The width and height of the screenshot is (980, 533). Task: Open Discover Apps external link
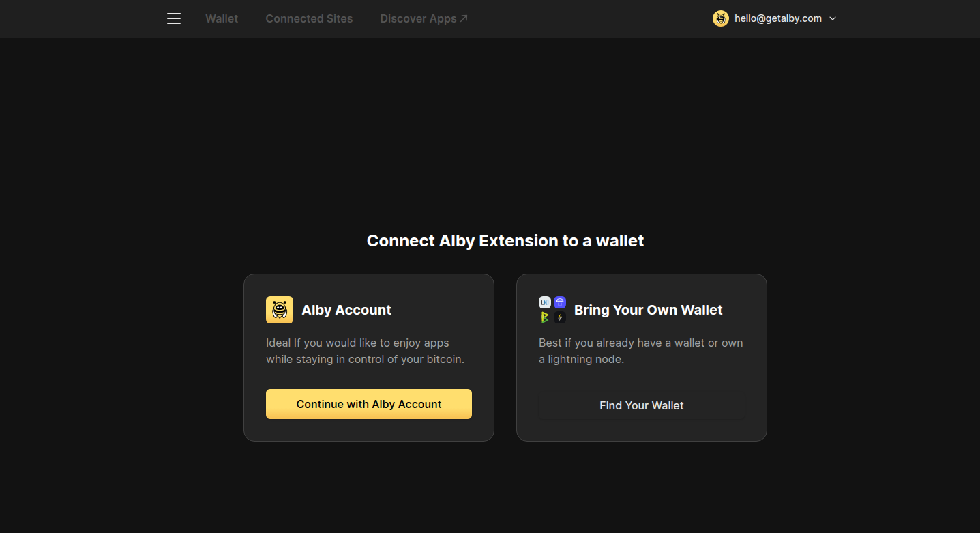click(x=424, y=18)
